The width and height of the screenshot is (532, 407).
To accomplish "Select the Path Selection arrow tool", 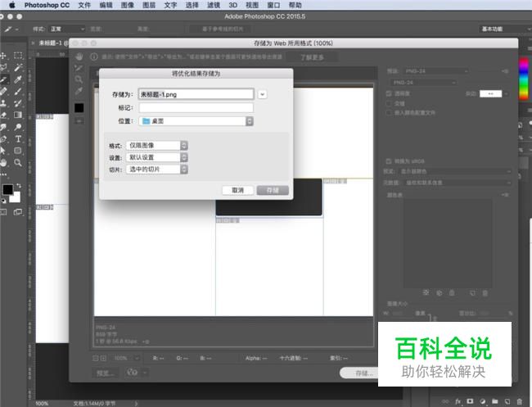I will 3,151.
